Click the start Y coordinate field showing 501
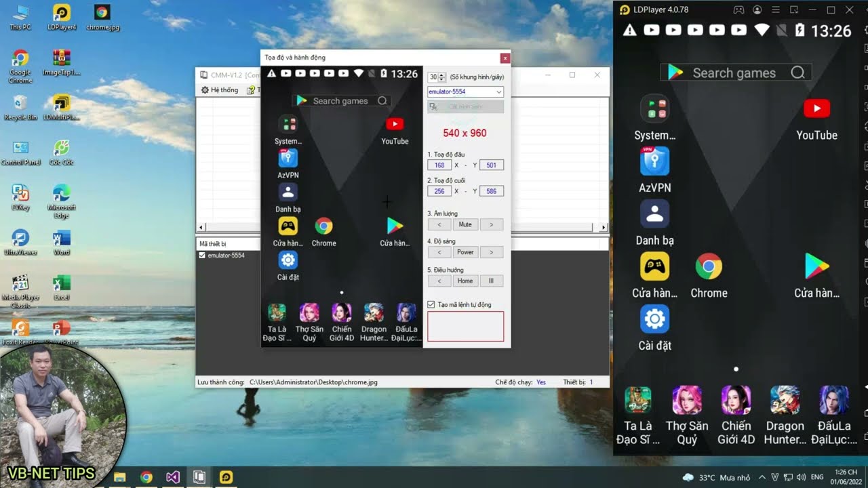This screenshot has height=488, width=868. tap(492, 165)
